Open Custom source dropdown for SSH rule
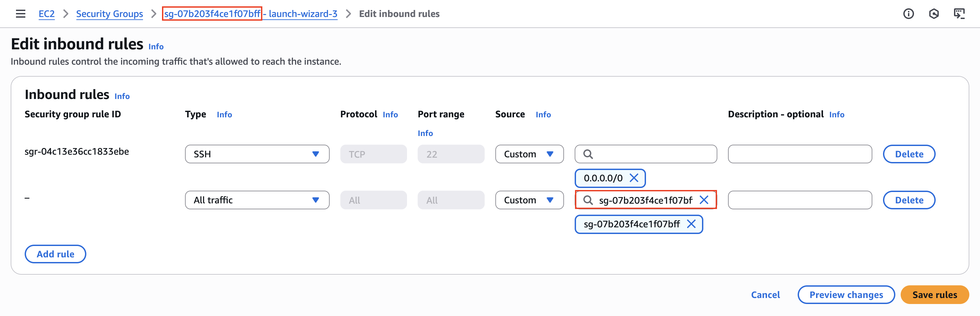The height and width of the screenshot is (316, 980). [529, 154]
